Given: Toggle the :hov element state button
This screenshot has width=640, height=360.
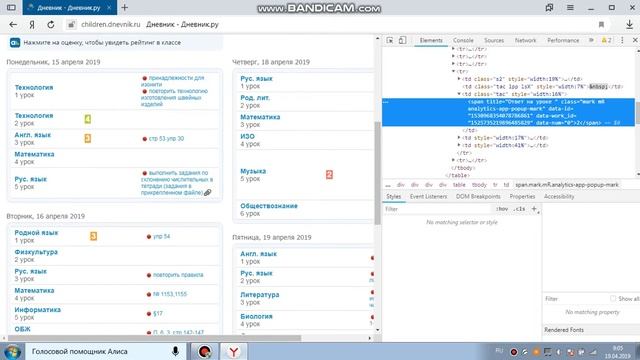Looking at the screenshot, I should click(502, 209).
